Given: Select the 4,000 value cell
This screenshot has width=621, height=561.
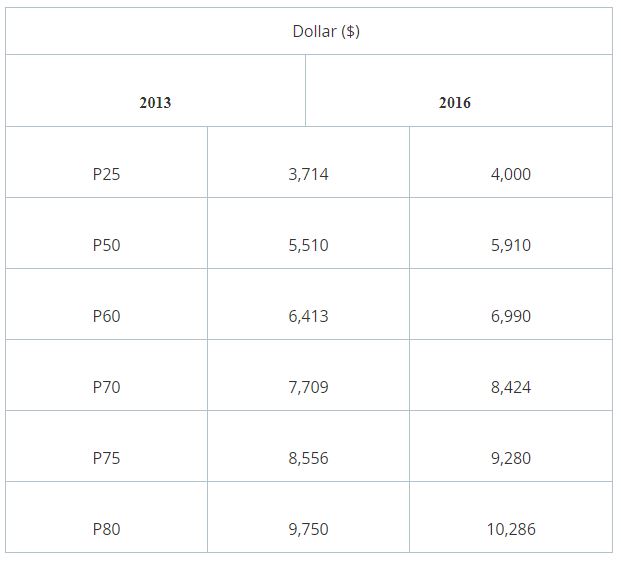Looking at the screenshot, I should (x=511, y=162).
